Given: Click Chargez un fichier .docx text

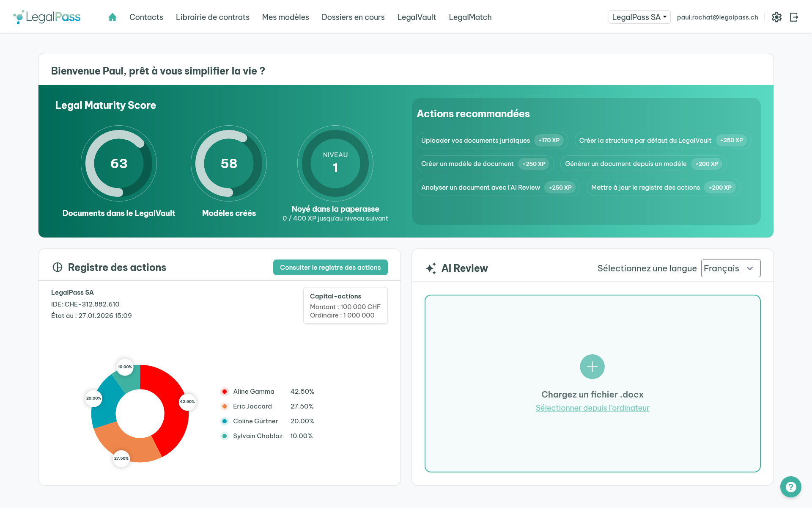Looking at the screenshot, I should pyautogui.click(x=592, y=395).
